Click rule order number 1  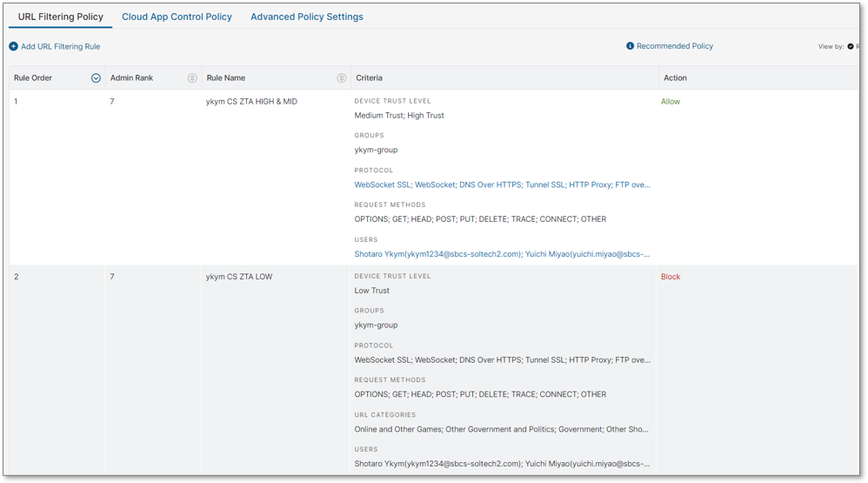coord(16,101)
